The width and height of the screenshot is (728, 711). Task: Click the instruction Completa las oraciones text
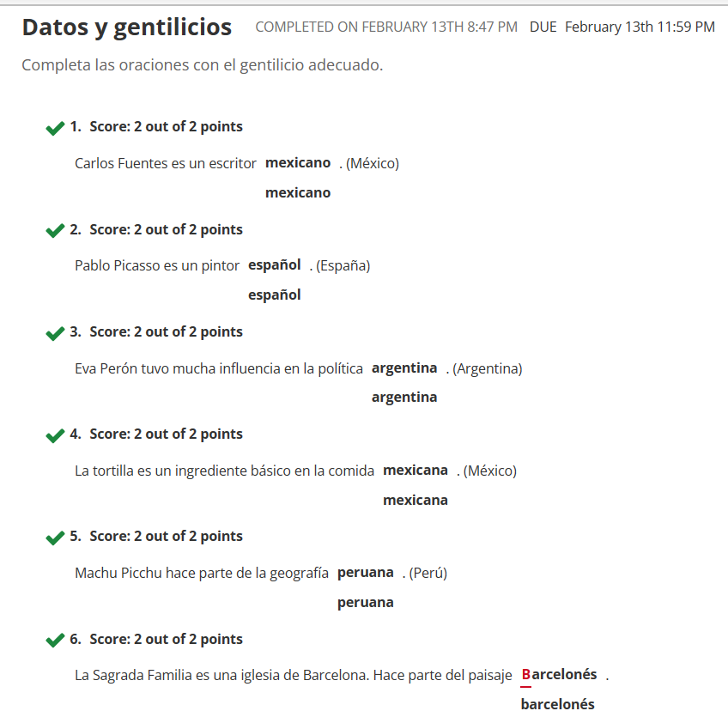pyautogui.click(x=203, y=65)
